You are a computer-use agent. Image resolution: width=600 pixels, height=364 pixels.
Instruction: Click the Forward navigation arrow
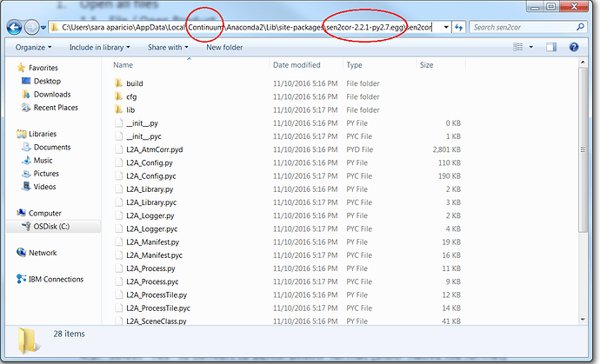pos(31,28)
